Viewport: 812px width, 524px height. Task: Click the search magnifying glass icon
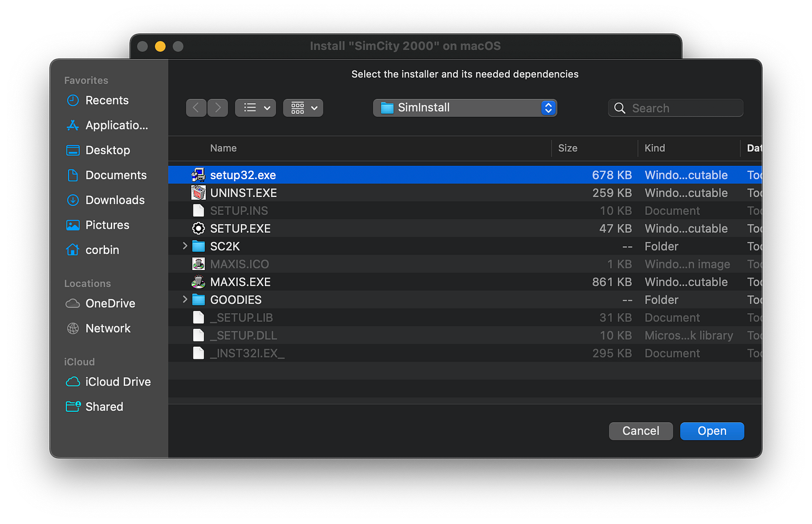(620, 108)
